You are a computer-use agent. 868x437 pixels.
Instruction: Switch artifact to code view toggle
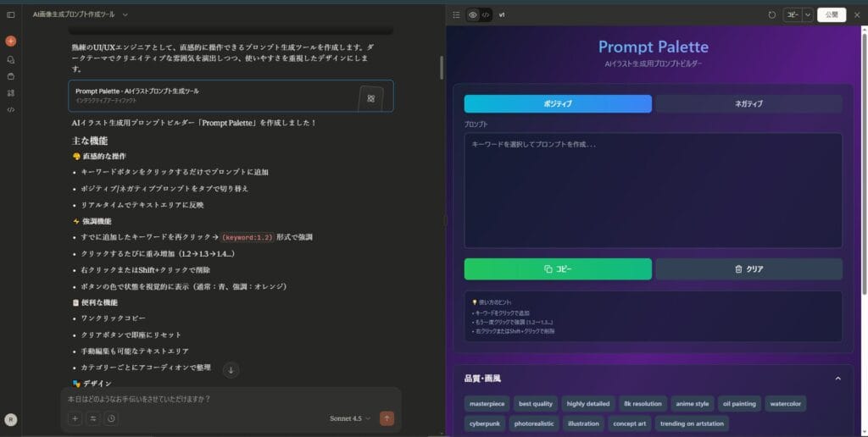click(486, 14)
